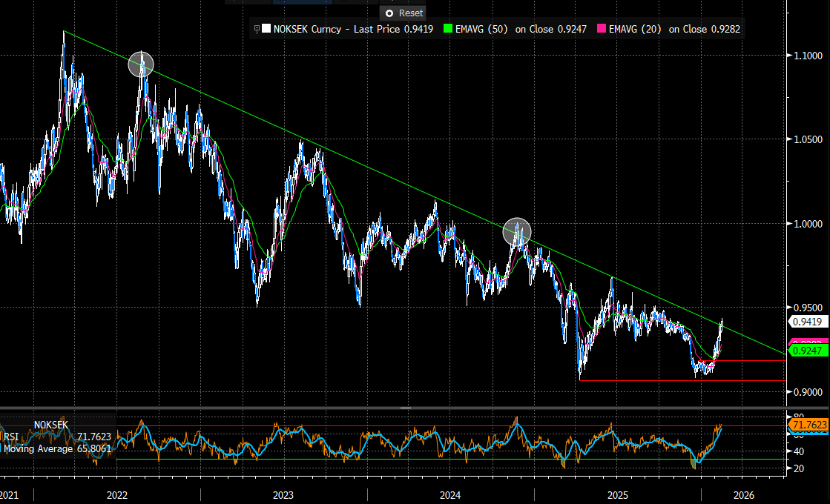Select the circle annotation near the 2022 peak
Screen dimensions: 830x504
click(141, 64)
